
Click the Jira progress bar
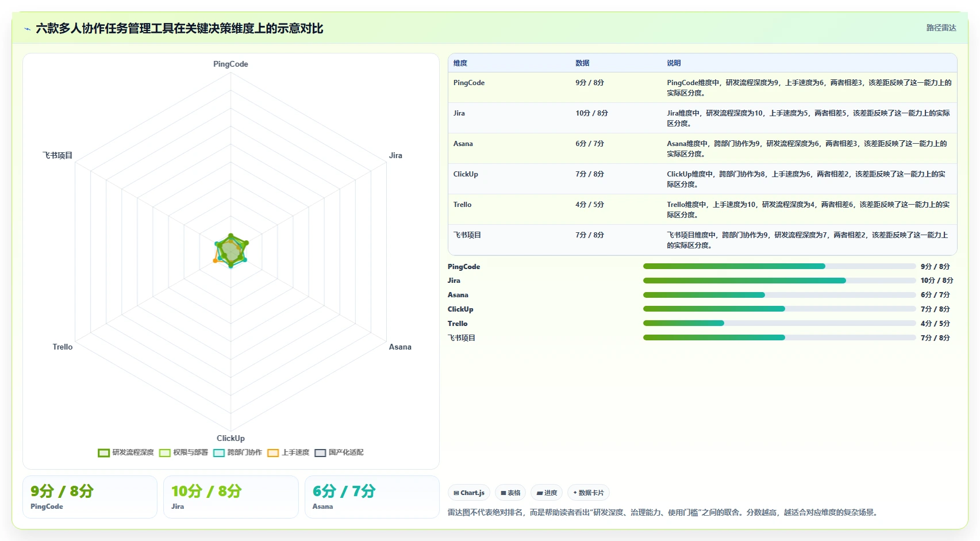(779, 281)
